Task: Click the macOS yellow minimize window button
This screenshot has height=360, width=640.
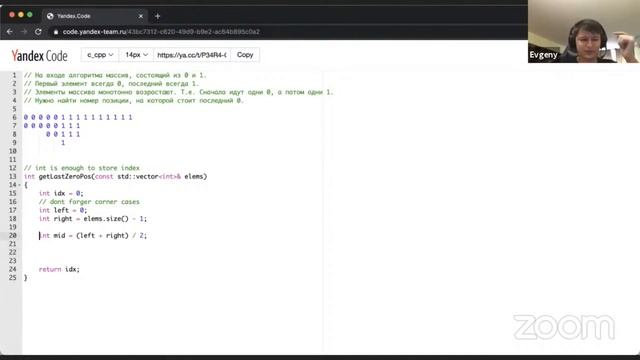Action: 21,15
